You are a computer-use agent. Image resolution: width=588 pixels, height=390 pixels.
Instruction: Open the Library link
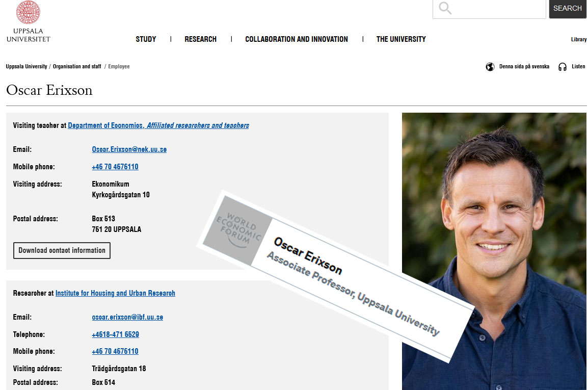tap(579, 39)
